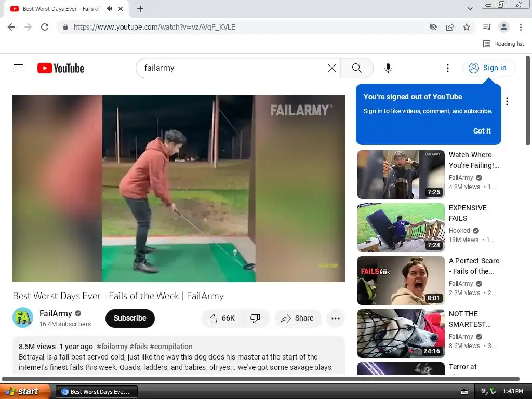Open YouTube settings three-dot menu
Image resolution: width=532 pixels, height=399 pixels.
coord(447,68)
